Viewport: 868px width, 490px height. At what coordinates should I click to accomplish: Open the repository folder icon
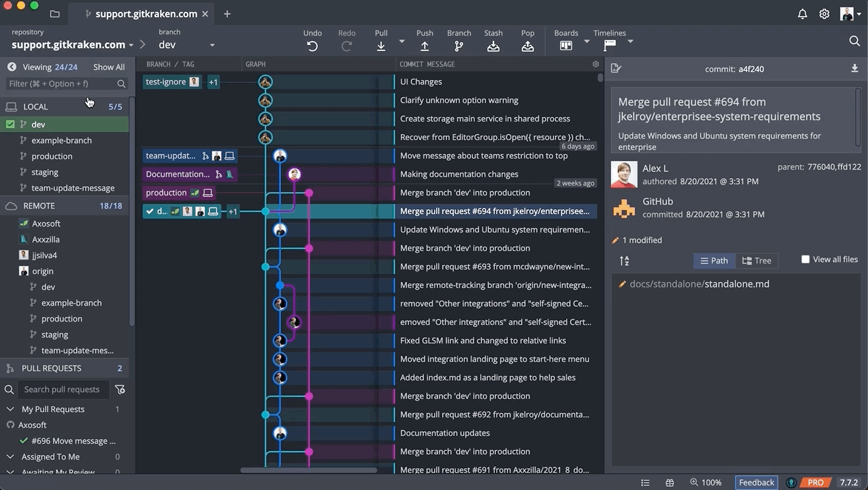click(x=55, y=14)
